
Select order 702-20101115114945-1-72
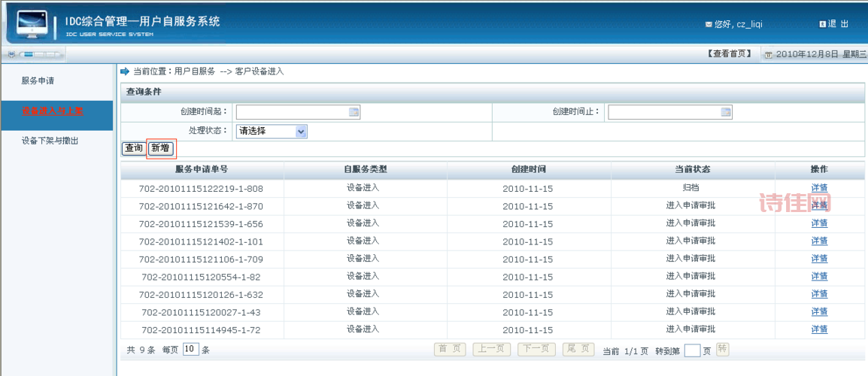(201, 331)
